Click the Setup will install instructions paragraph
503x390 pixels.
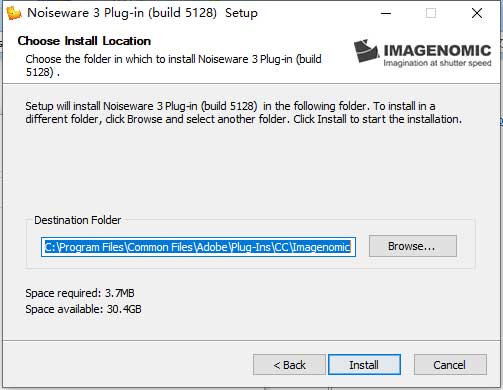click(x=244, y=113)
